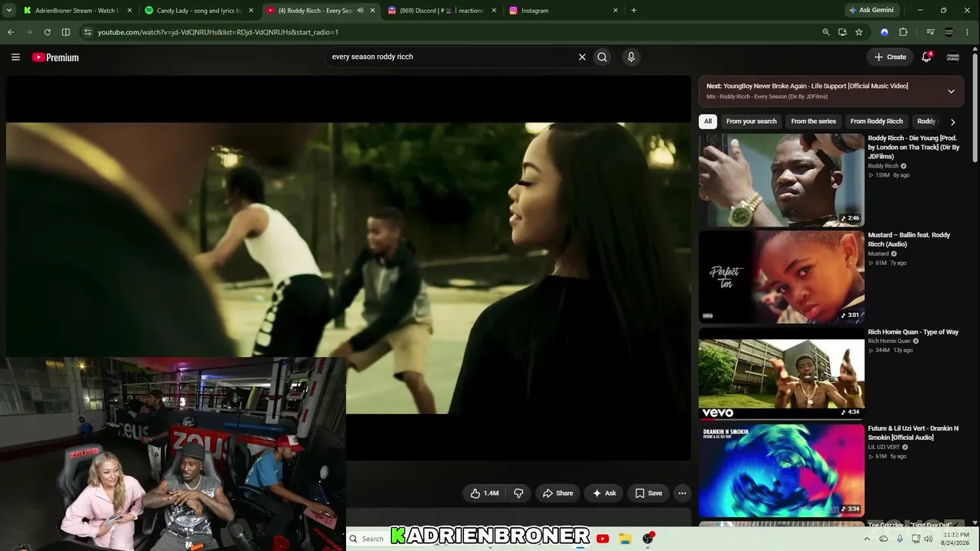Select the From your search chip
The width and height of the screenshot is (980, 551).
[x=751, y=121]
